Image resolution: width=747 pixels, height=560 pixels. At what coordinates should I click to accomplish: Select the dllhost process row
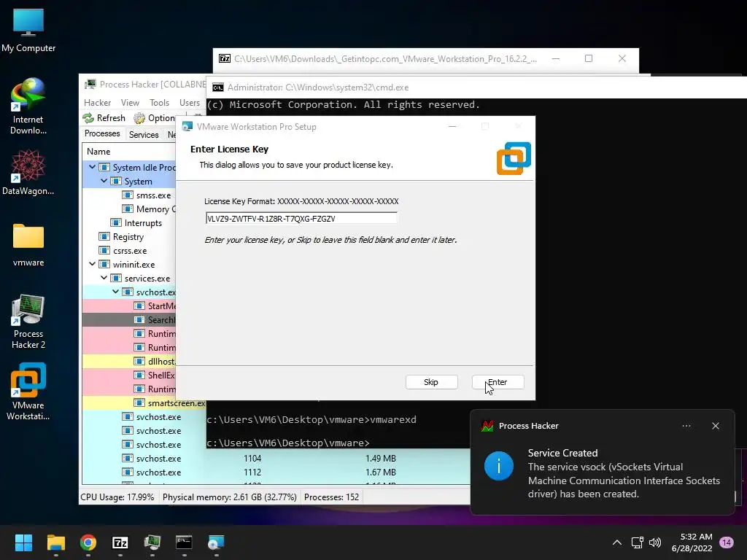tap(129, 362)
